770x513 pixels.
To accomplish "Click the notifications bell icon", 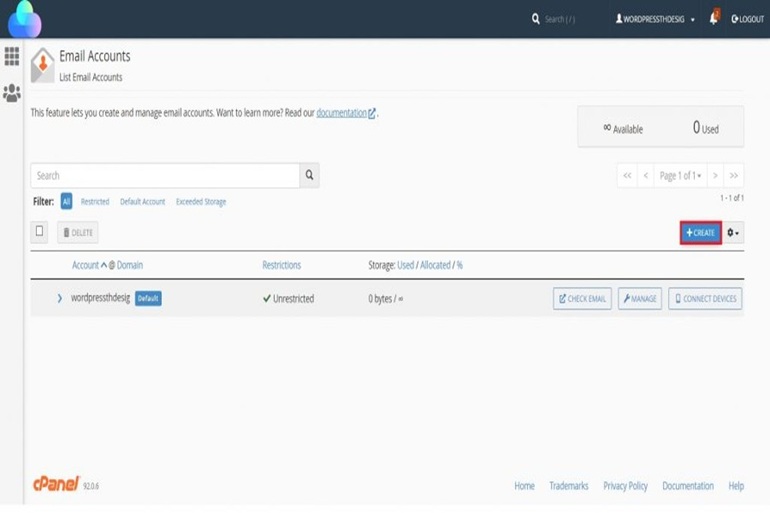I will coord(714,18).
